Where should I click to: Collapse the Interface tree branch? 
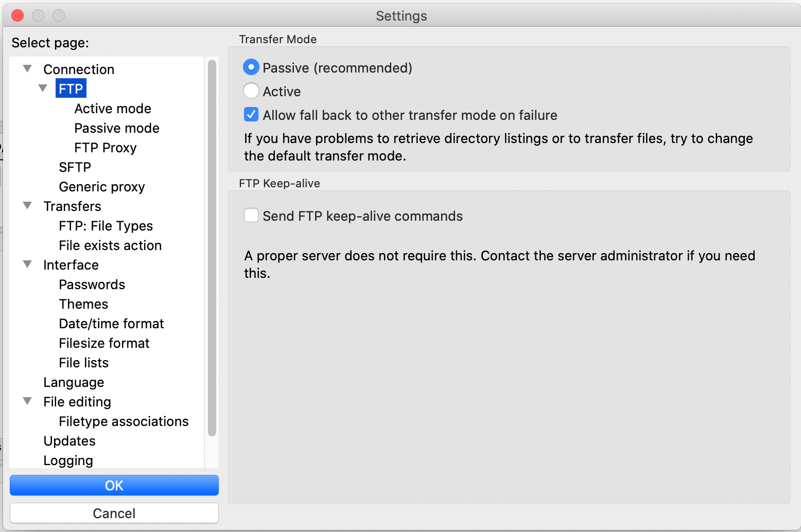tap(27, 264)
